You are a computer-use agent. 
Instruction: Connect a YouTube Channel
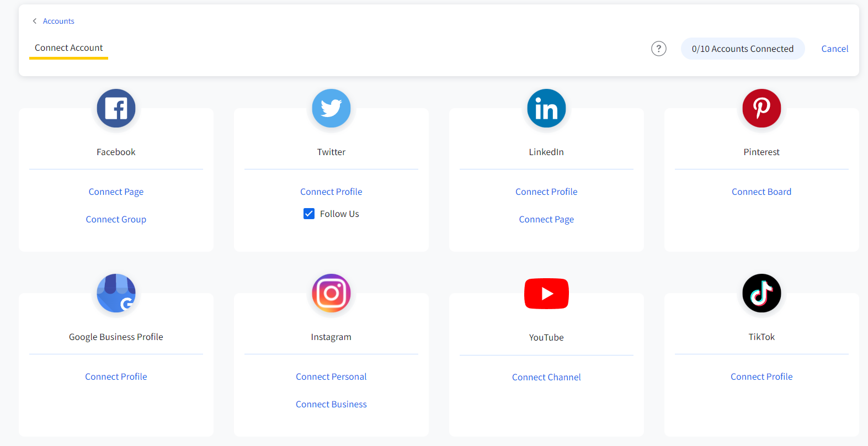(546, 377)
